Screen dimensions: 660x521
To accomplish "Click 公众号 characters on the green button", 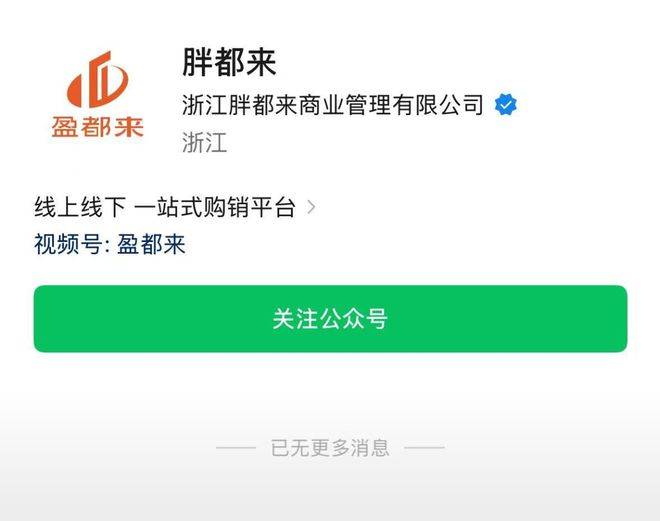I will (354, 319).
